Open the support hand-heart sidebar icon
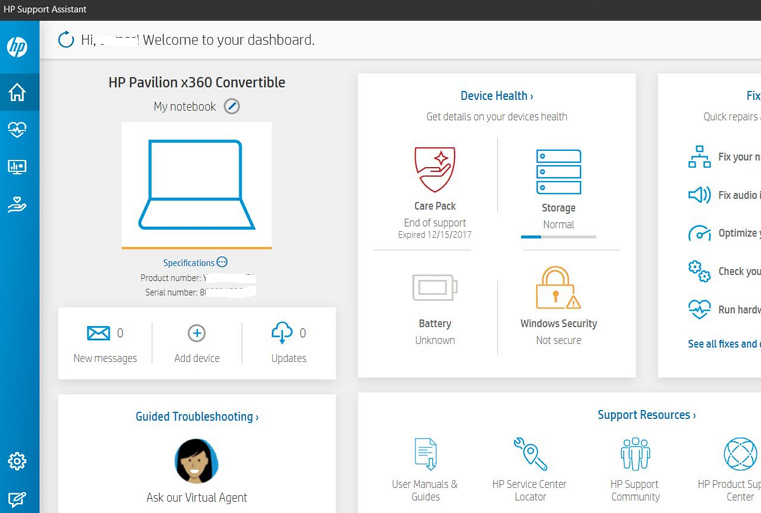This screenshot has height=513, width=761. click(x=17, y=204)
